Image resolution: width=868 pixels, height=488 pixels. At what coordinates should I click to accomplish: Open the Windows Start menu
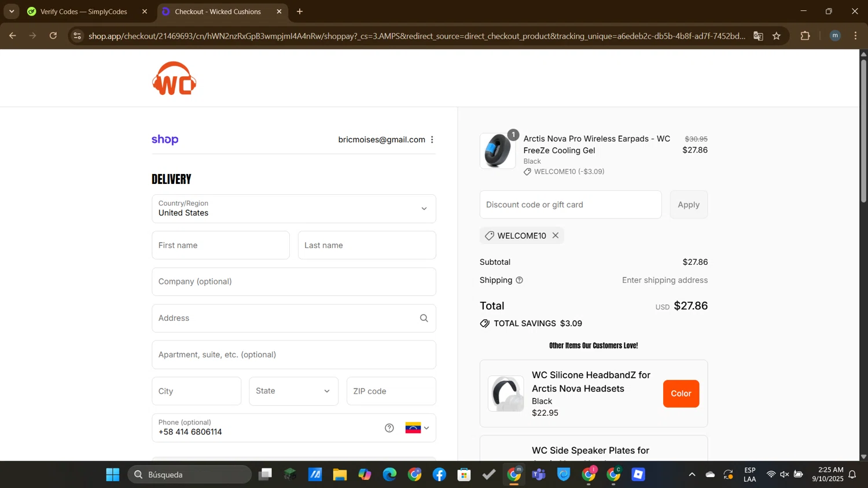tap(113, 475)
